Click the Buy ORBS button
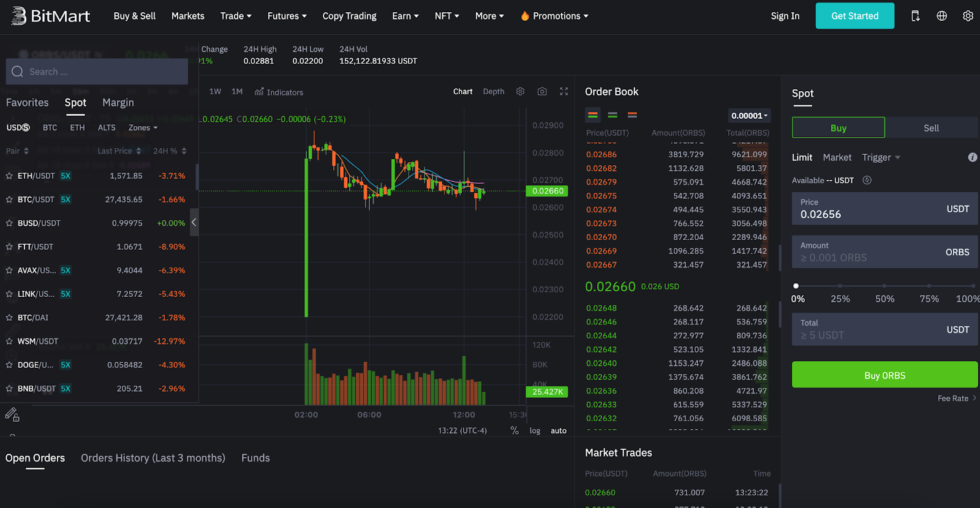The image size is (980, 508). (884, 375)
